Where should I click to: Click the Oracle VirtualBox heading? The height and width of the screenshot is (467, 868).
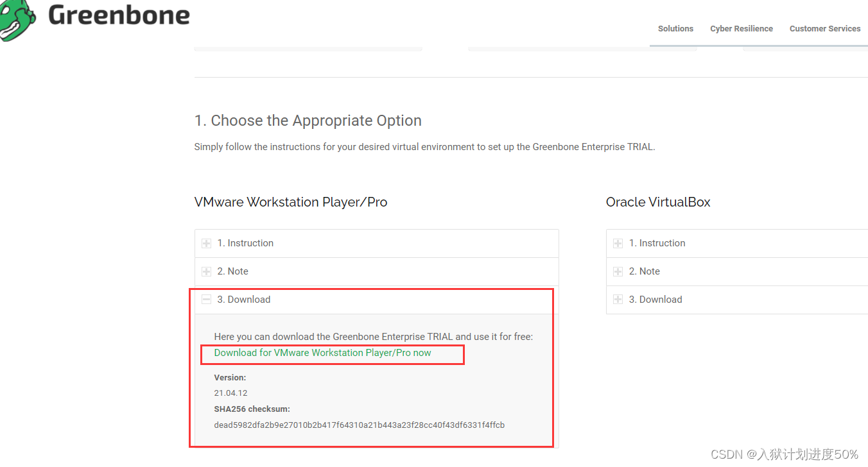(x=658, y=202)
